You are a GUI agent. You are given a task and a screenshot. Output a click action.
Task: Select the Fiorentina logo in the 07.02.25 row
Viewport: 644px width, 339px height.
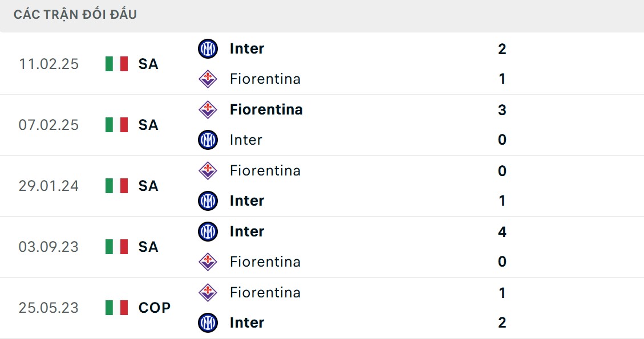coord(208,109)
